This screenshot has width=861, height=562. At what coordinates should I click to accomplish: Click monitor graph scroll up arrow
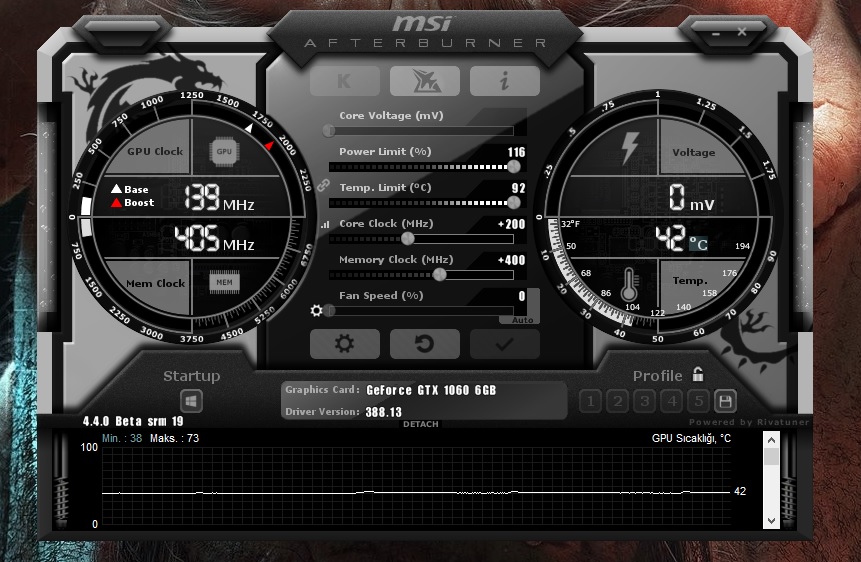(771, 440)
